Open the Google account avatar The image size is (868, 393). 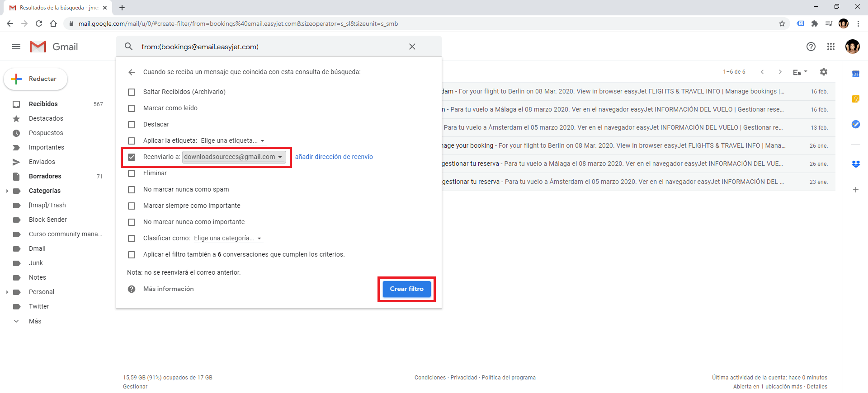[x=853, y=47]
